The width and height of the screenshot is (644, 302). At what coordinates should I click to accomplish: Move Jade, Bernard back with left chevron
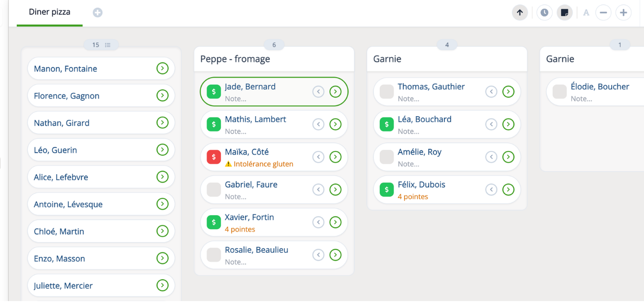tap(318, 92)
